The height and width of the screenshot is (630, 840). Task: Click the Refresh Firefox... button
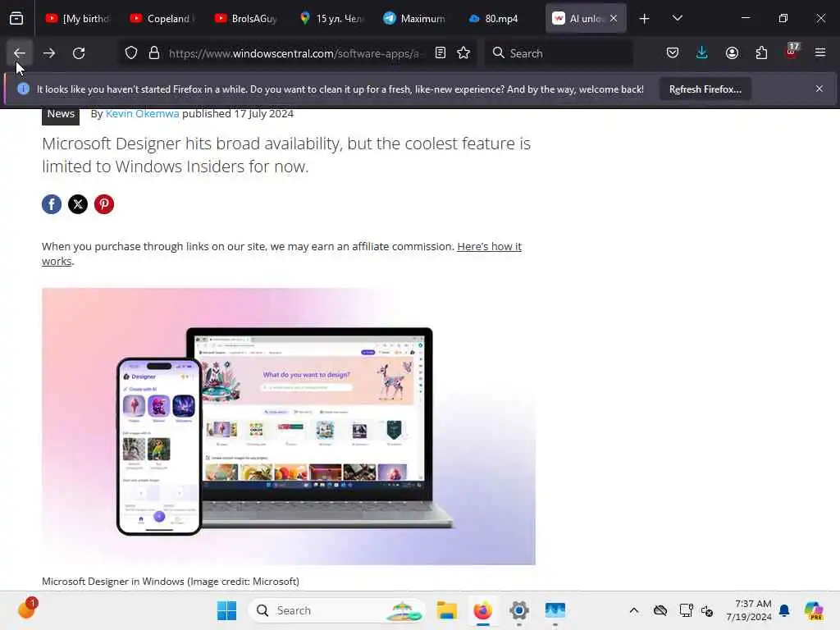click(x=705, y=89)
